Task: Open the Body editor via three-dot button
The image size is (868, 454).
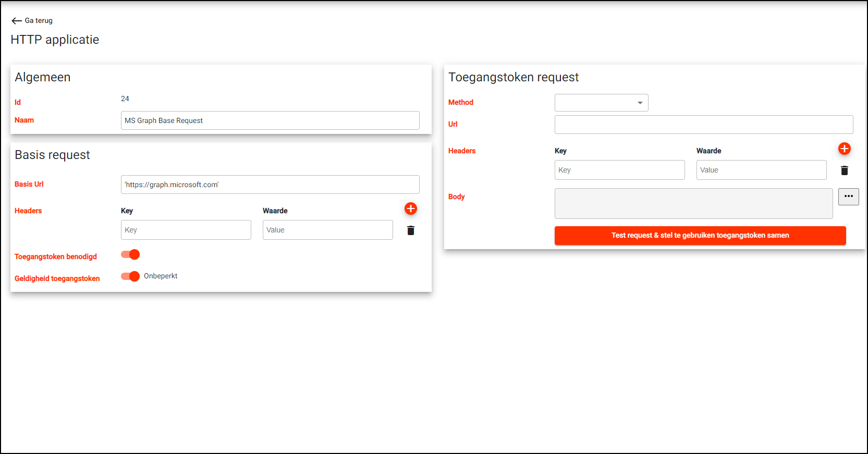Action: (848, 197)
